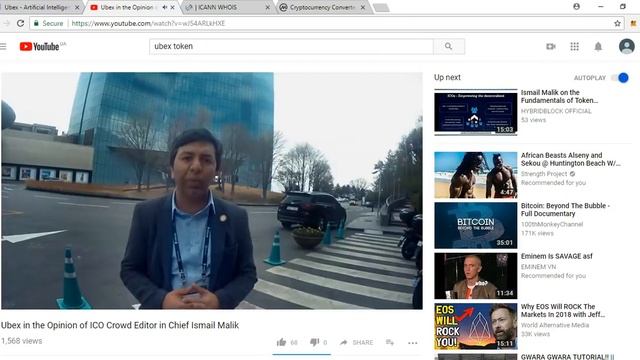Open African Beasts Alseny and Sekou thumbnail

point(476,175)
